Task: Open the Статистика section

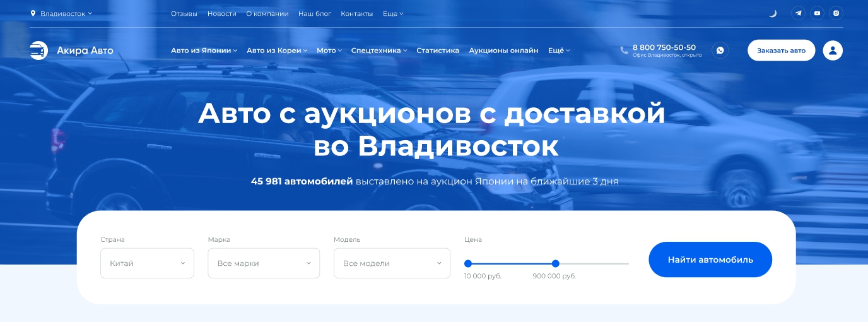Action: [438, 51]
